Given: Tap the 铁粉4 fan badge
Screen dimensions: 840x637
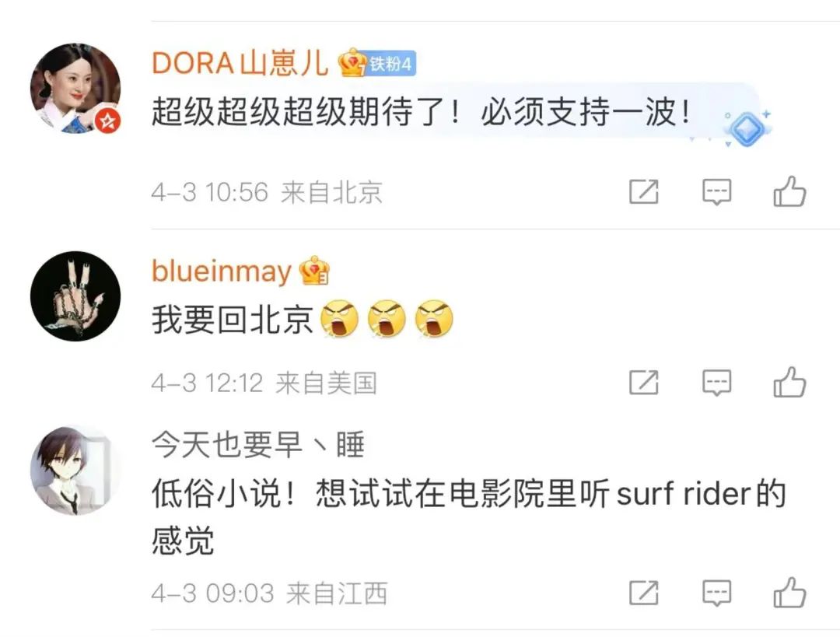Looking at the screenshot, I should pyautogui.click(x=391, y=64).
